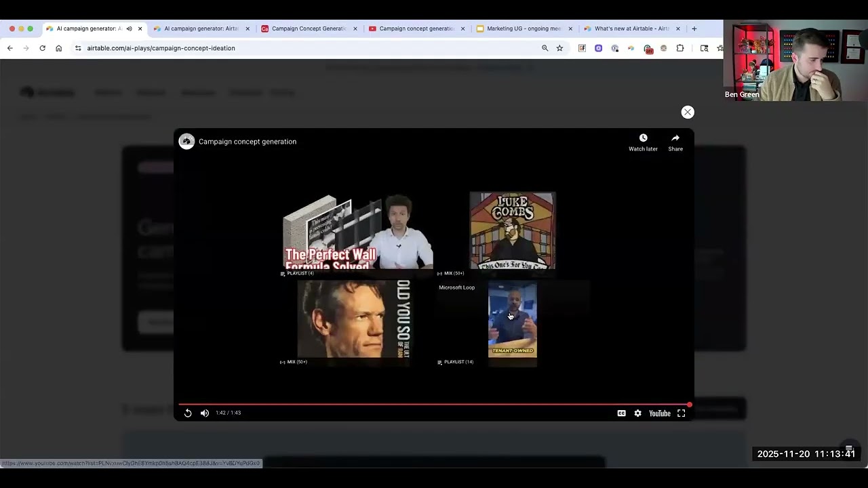
Task: Close the 'What's new at Airtable' tab
Action: pos(677,28)
